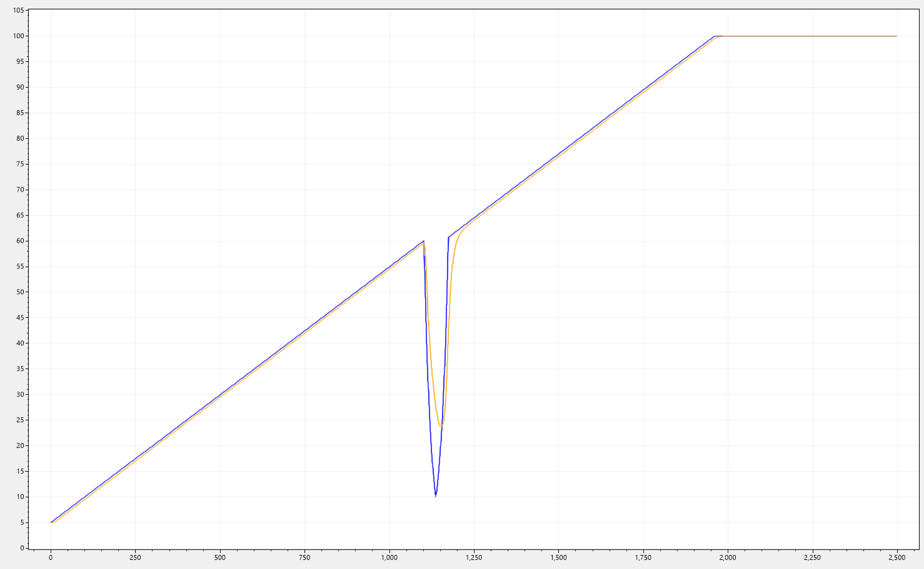
Task: Select the y-axis value 85
Action: (20, 113)
